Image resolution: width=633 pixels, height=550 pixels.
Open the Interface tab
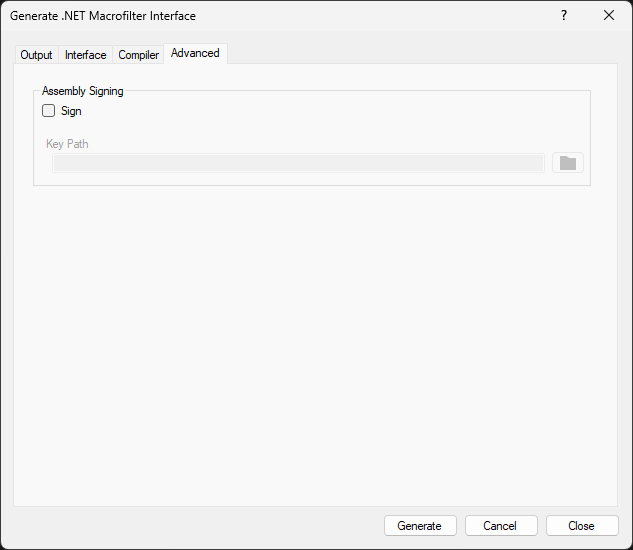pyautogui.click(x=86, y=55)
